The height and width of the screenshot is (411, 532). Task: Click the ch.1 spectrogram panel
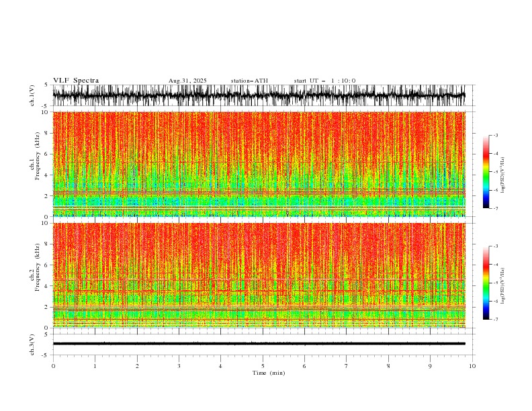coord(259,164)
